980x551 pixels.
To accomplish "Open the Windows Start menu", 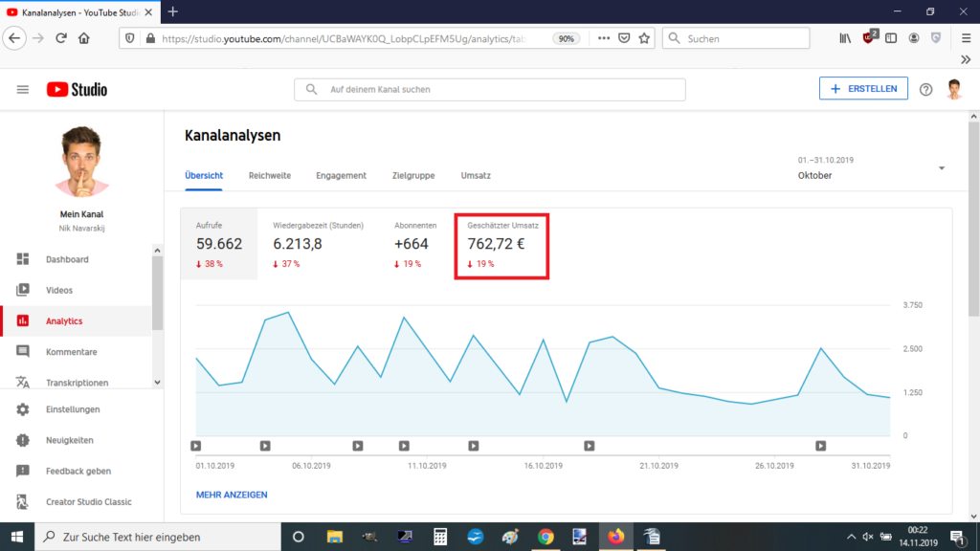I will pyautogui.click(x=17, y=537).
